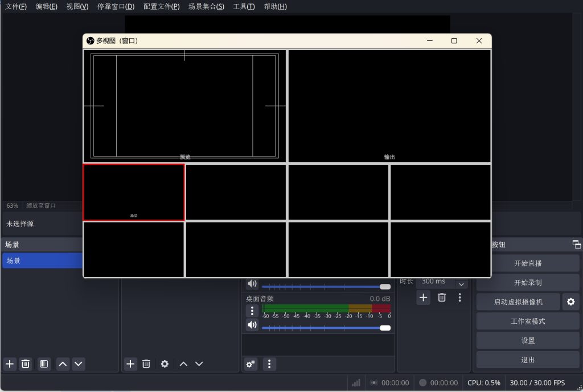This screenshot has width=583, height=392.
Task: Click the 0.0 dB level readout
Action: (380, 299)
